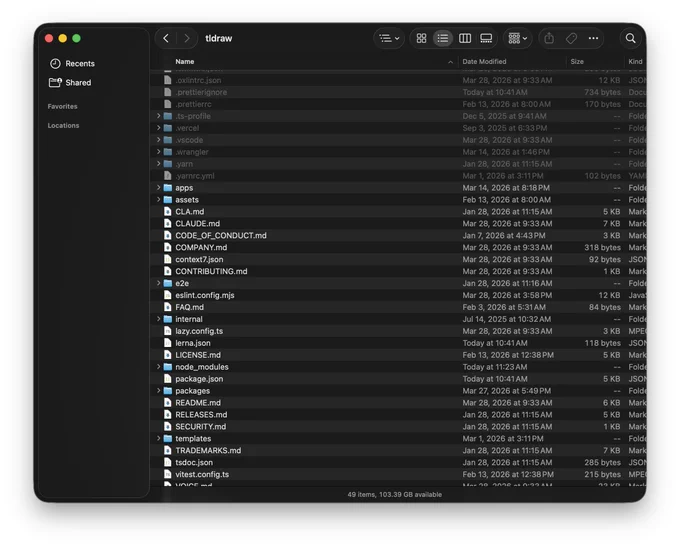Open Shared in the sidebar

tap(70, 82)
